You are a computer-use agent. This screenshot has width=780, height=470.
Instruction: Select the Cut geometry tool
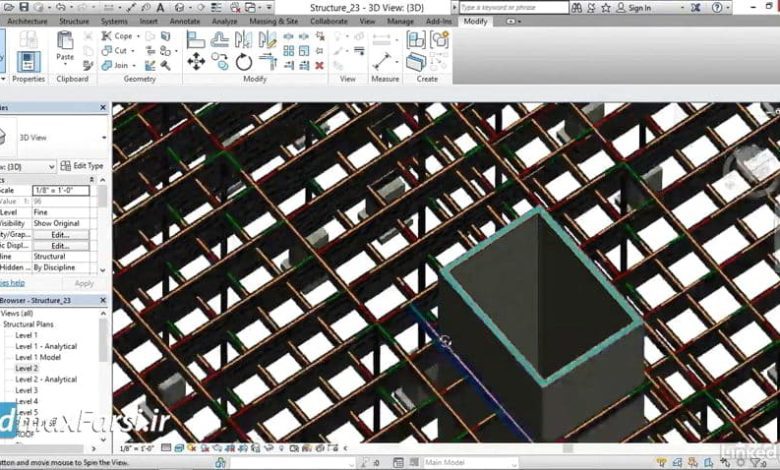point(115,51)
